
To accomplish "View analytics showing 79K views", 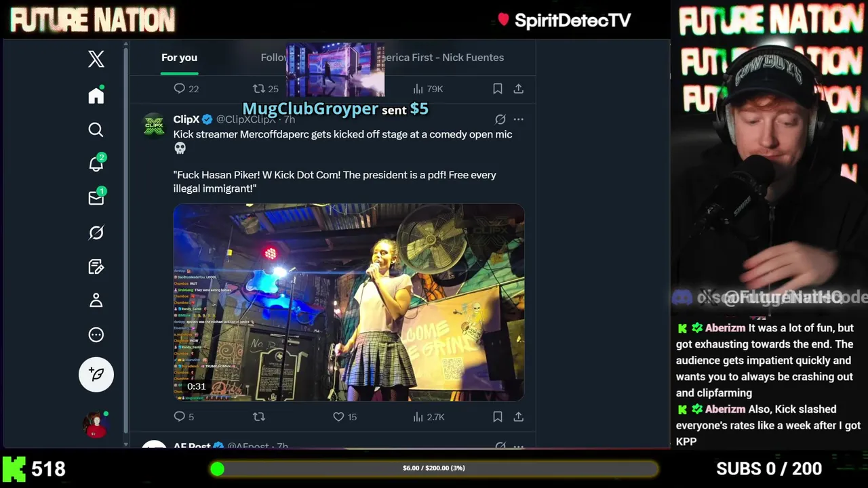I will click(x=428, y=89).
